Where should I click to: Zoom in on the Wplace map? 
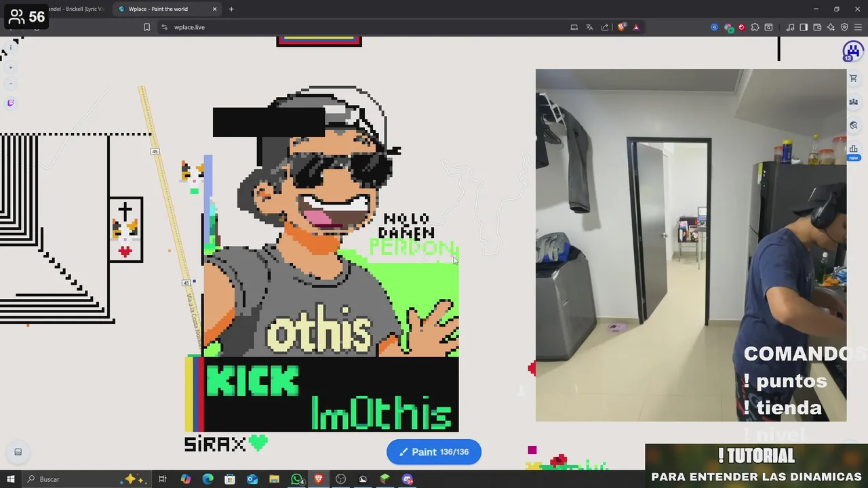[x=11, y=68]
